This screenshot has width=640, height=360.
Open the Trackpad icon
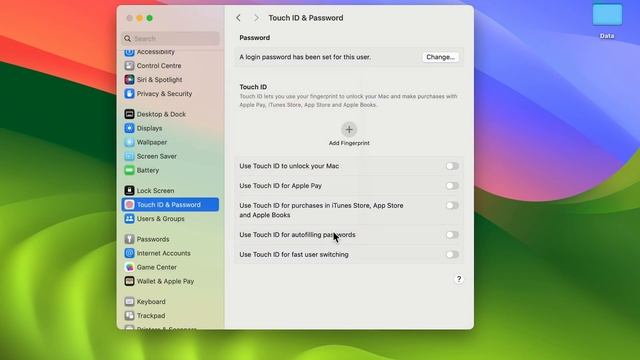coord(129,316)
